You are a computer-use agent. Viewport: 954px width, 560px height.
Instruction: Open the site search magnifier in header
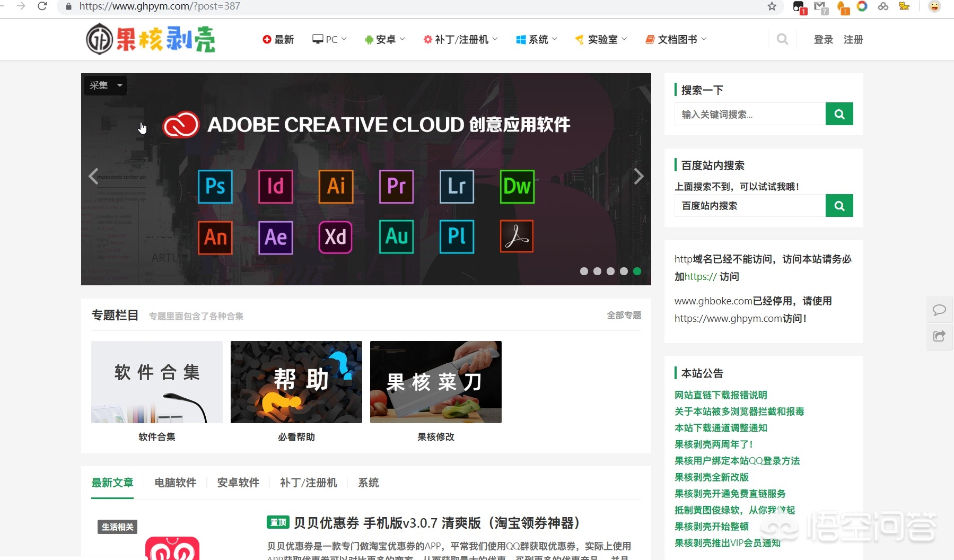click(782, 39)
